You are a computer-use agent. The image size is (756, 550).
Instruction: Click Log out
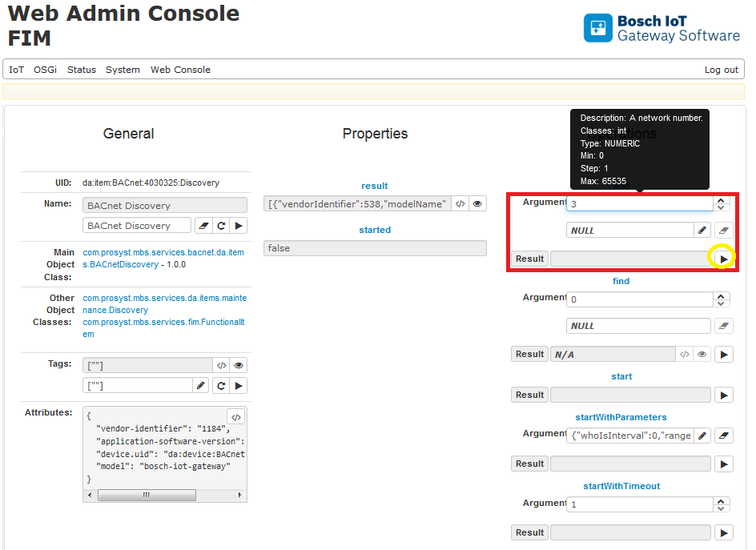coord(721,70)
